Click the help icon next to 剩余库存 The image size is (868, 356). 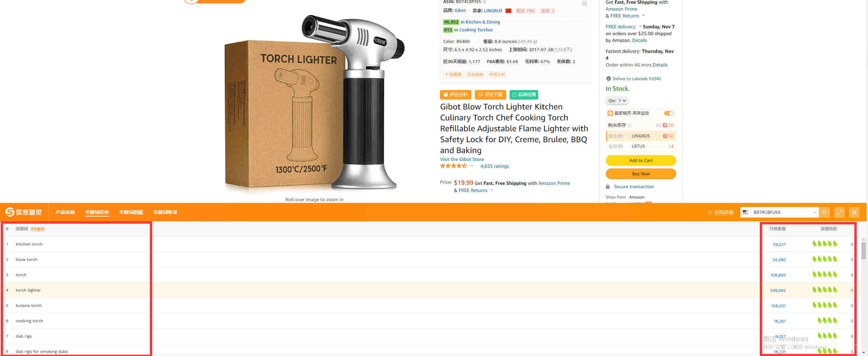pyautogui.click(x=629, y=125)
